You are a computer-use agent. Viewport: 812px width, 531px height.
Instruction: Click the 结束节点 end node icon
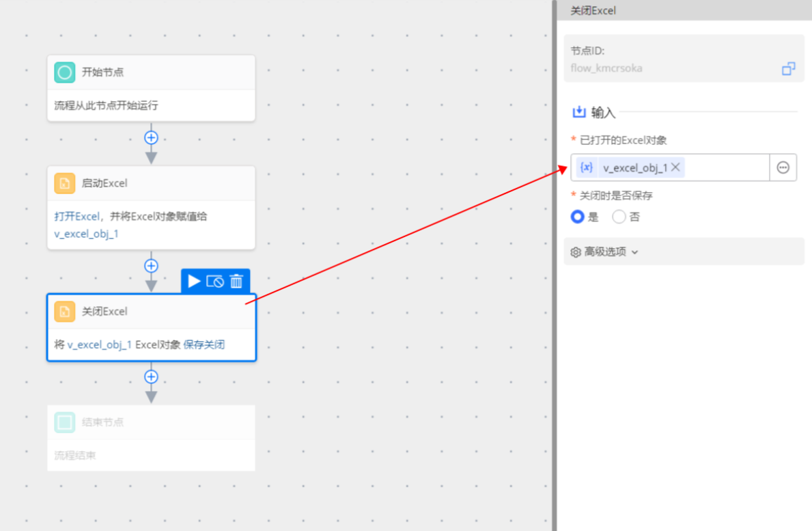coord(65,422)
